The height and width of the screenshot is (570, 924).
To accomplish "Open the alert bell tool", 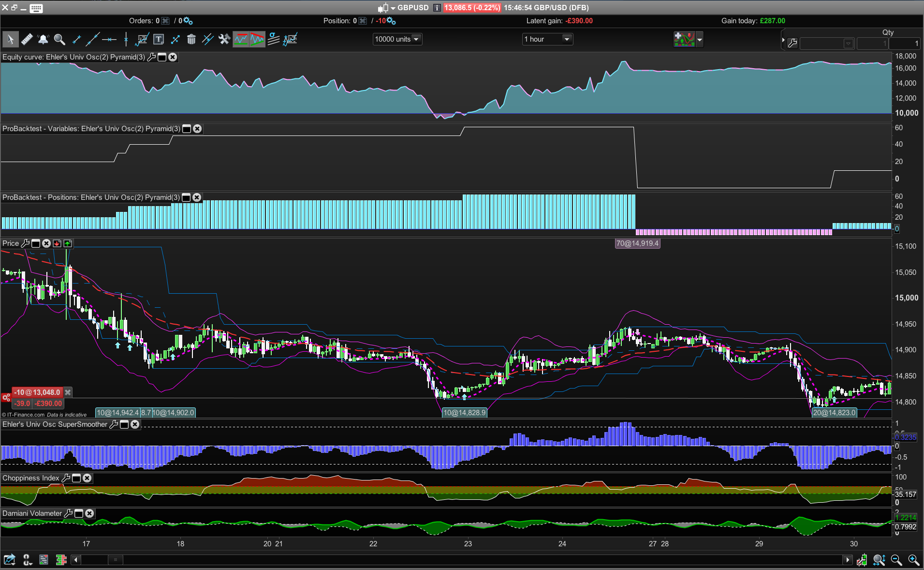I will pos(43,39).
